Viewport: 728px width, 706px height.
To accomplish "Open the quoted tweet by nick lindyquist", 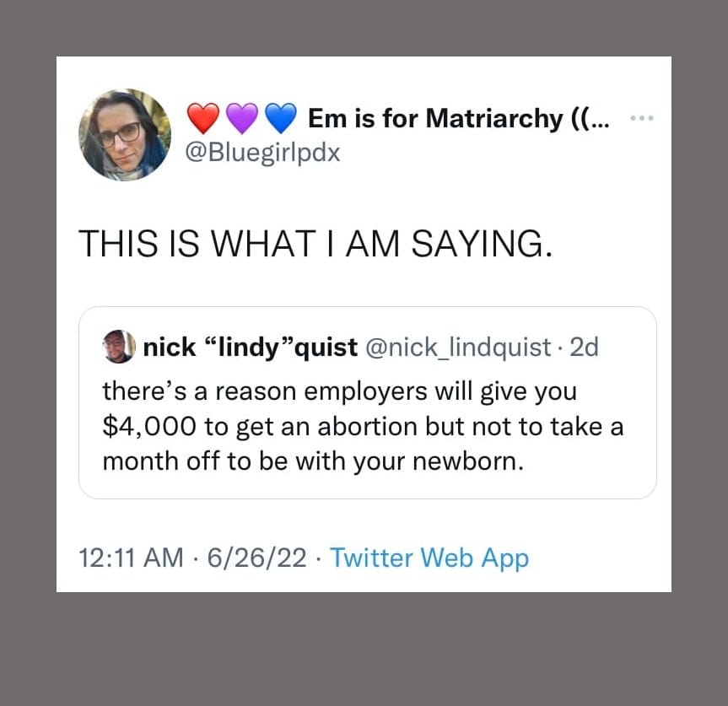I will tap(367, 402).
